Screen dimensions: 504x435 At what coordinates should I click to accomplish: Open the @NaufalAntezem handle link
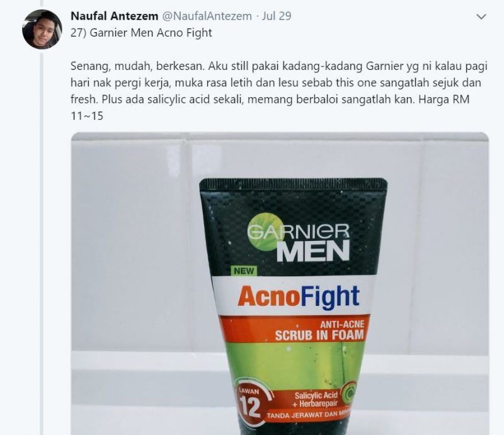pos(207,16)
